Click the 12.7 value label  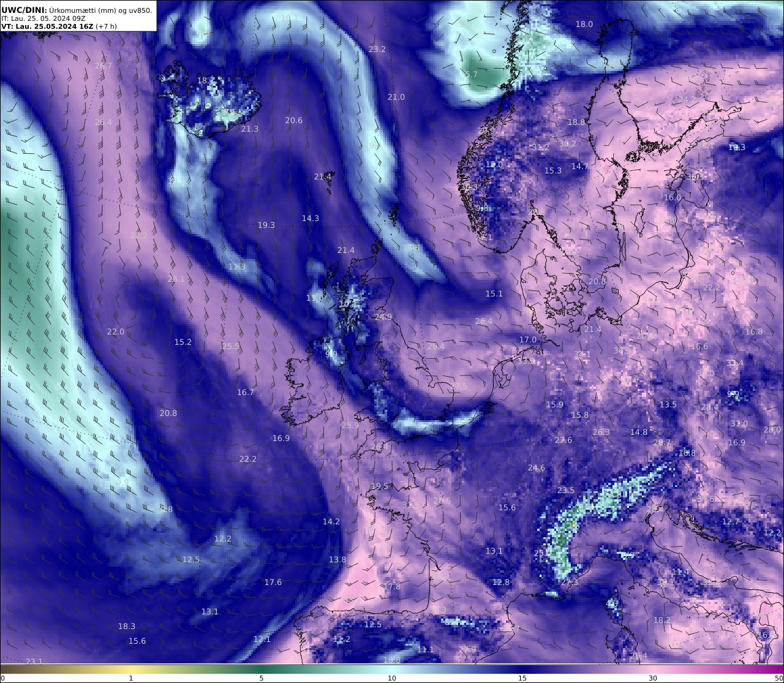coord(731,521)
